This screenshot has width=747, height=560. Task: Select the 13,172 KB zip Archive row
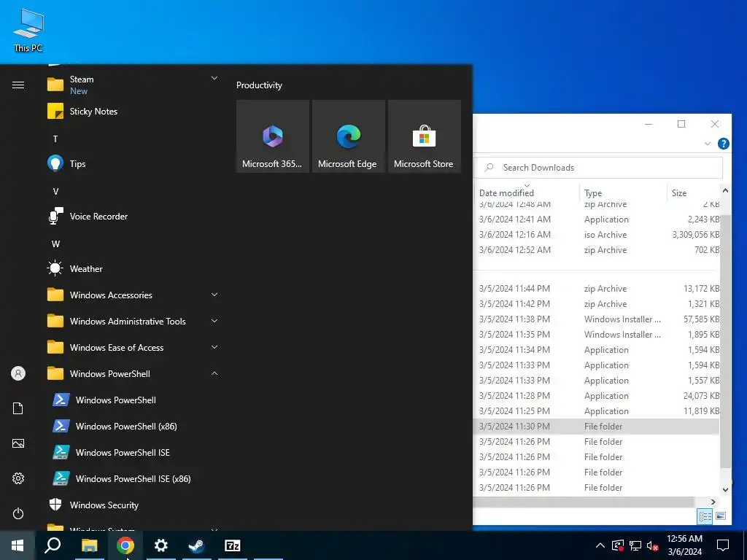point(597,289)
